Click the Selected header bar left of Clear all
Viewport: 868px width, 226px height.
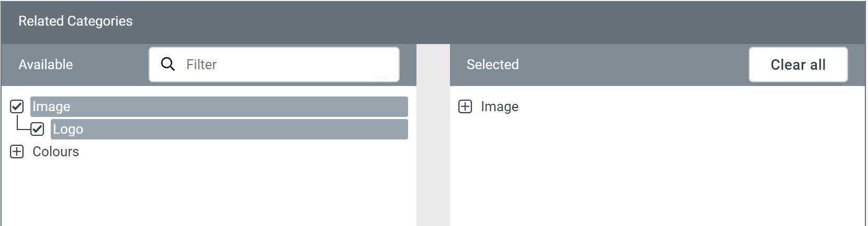click(x=628, y=64)
